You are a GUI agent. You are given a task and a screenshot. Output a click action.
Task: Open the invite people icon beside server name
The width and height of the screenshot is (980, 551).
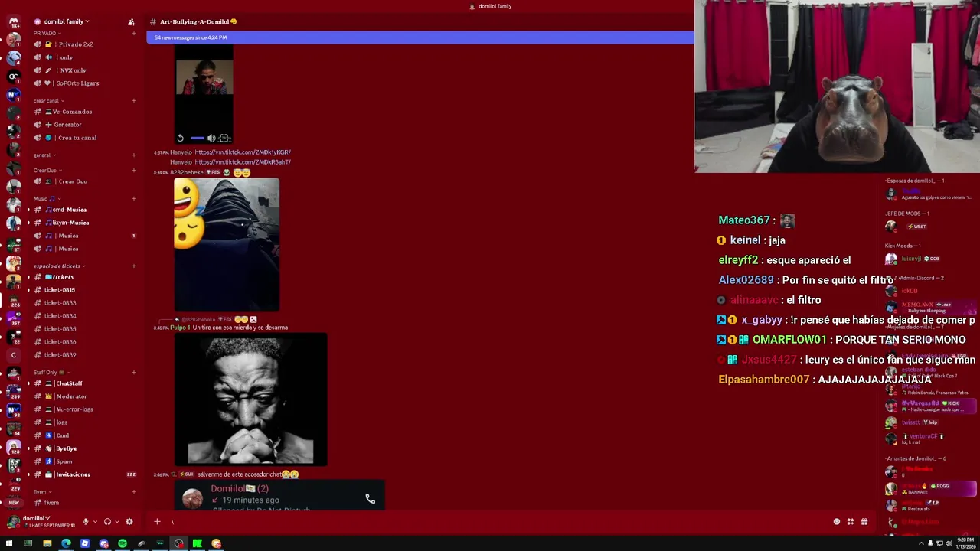pos(131,22)
